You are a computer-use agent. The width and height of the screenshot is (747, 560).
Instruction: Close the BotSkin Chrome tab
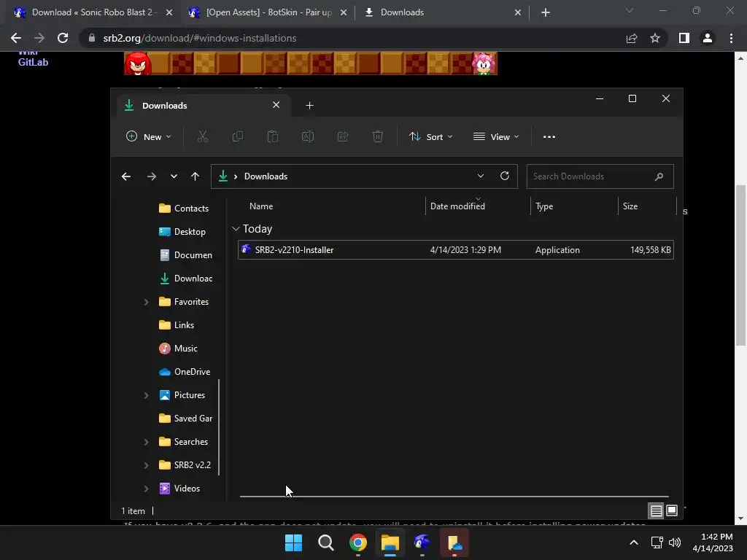[344, 12]
